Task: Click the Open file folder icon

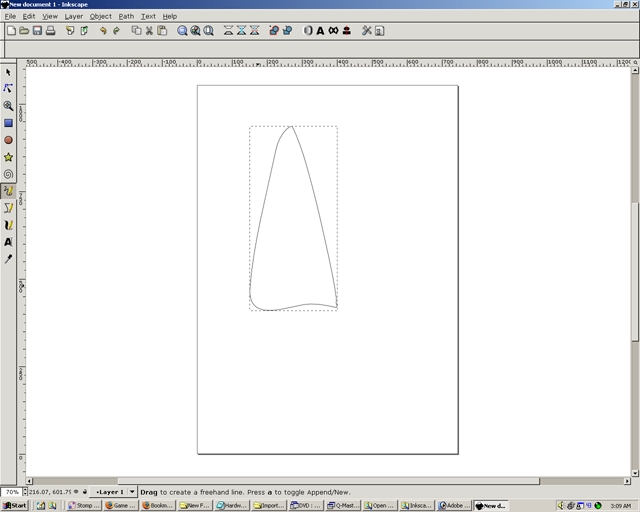Action: click(x=24, y=31)
